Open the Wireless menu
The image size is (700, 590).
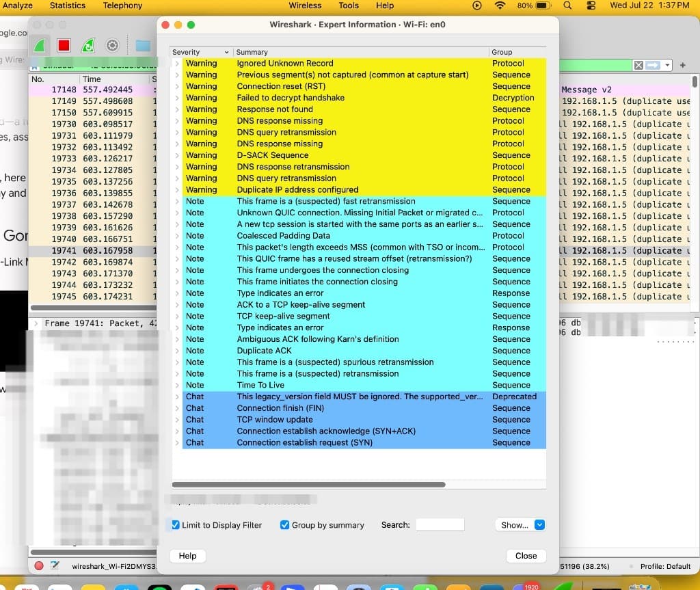pyautogui.click(x=305, y=5)
